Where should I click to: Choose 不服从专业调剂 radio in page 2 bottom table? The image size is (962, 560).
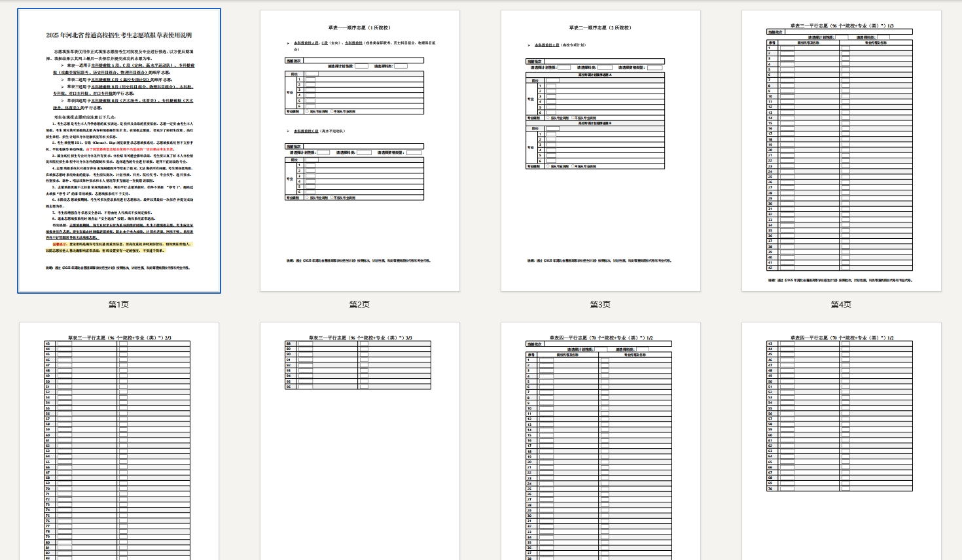332,198
